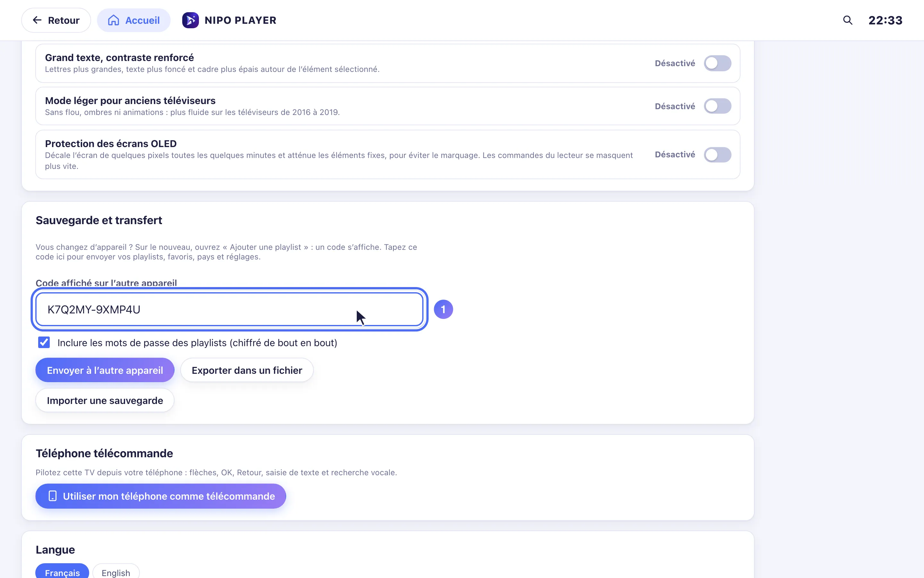Click the house icon in Accueil
924x578 pixels.
coord(113,20)
